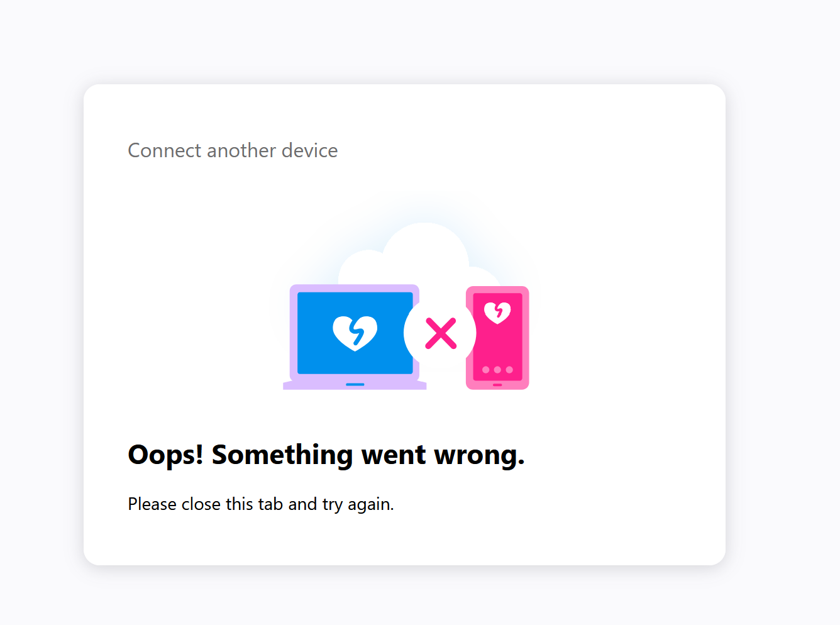Click the leftmost dot on the phone screen
Image resolution: width=840 pixels, height=625 pixels.
tap(485, 370)
